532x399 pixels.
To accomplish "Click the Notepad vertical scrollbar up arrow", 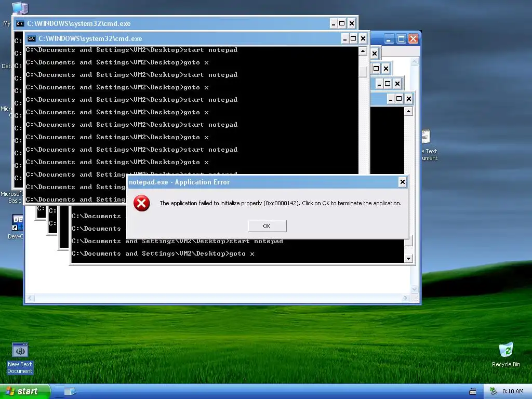I will tap(414, 62).
